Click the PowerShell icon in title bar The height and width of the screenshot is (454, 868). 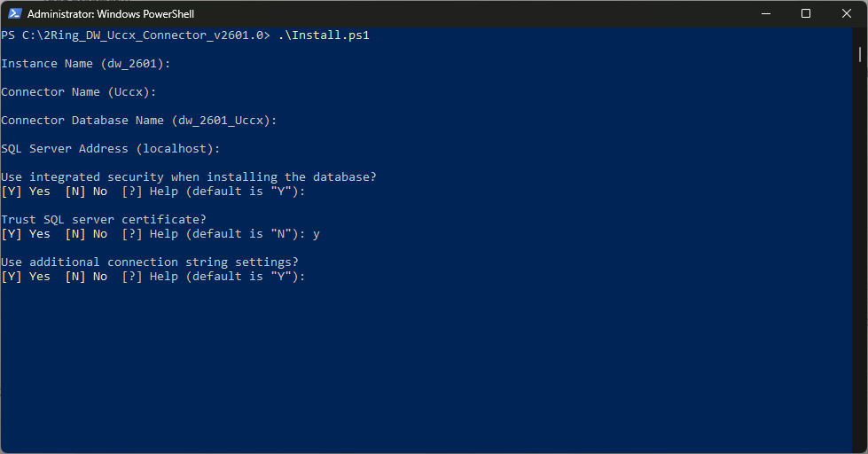[x=15, y=13]
